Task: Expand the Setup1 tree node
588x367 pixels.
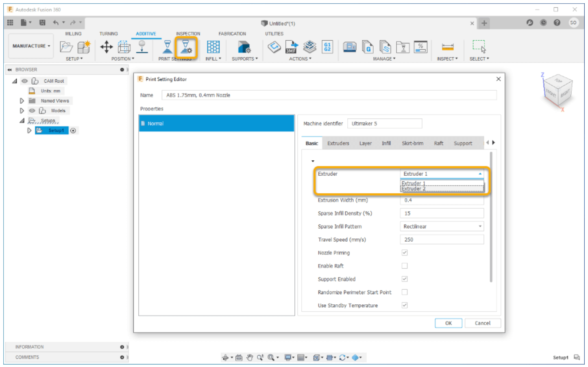Action: pos(29,131)
